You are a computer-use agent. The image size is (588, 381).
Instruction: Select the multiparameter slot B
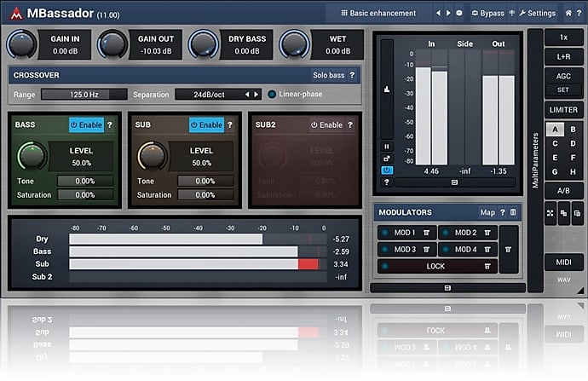click(x=573, y=130)
